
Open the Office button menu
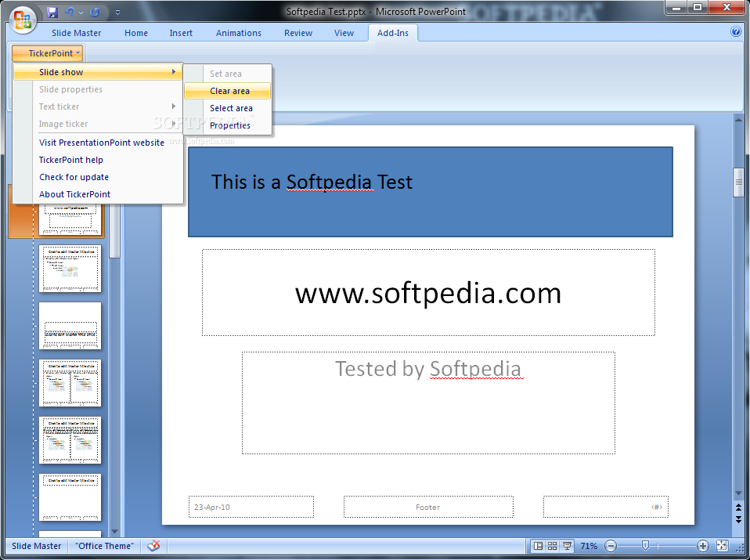23,20
